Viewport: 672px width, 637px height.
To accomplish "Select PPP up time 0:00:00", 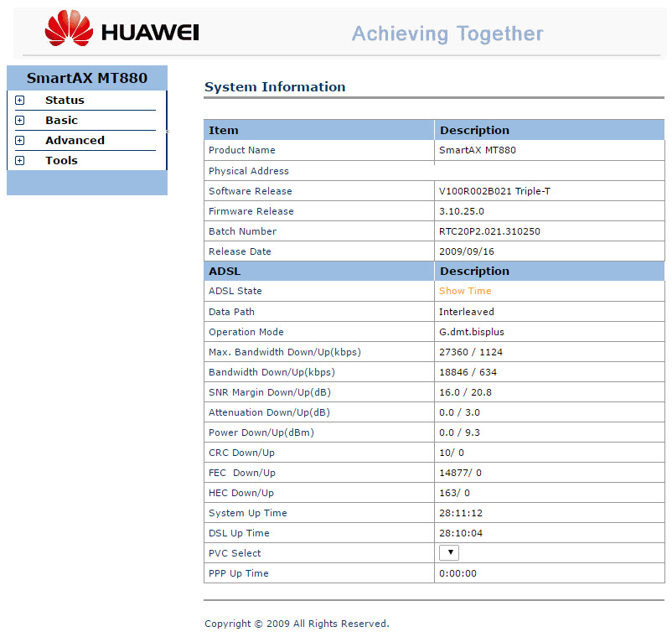I will coord(457,573).
